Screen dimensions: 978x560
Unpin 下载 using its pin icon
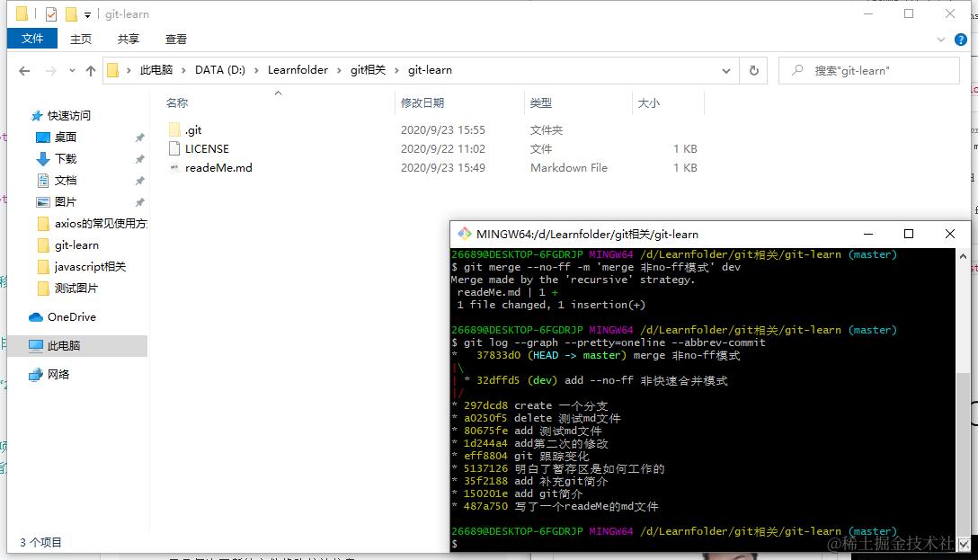139,159
